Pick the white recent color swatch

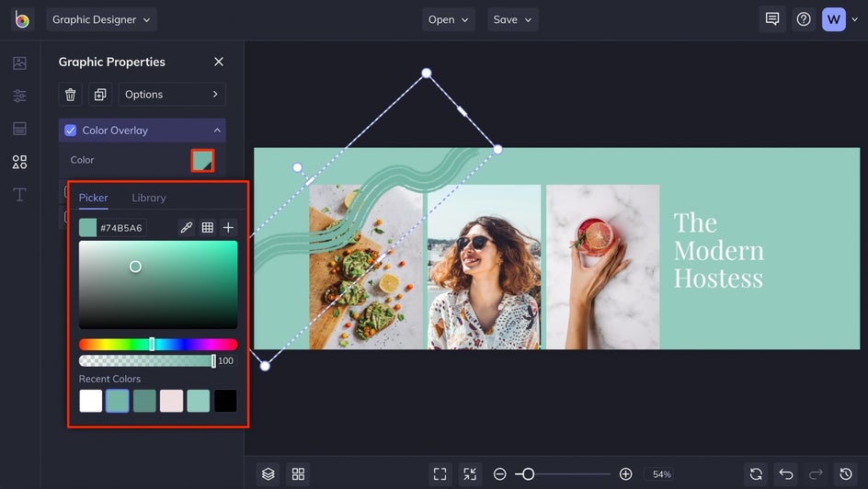90,401
